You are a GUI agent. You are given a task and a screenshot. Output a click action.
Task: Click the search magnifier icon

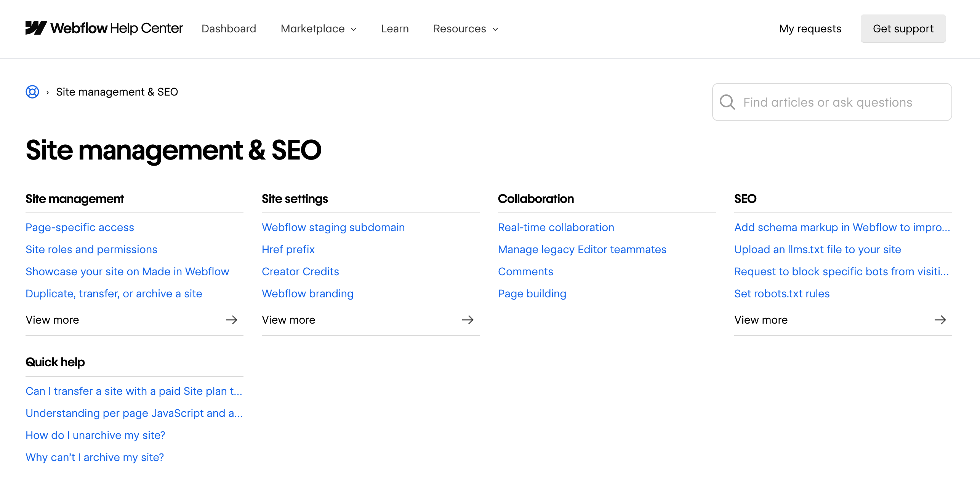(727, 102)
